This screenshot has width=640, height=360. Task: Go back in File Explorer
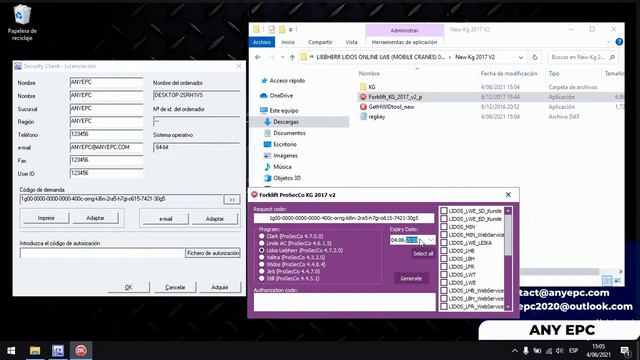pyautogui.click(x=258, y=58)
